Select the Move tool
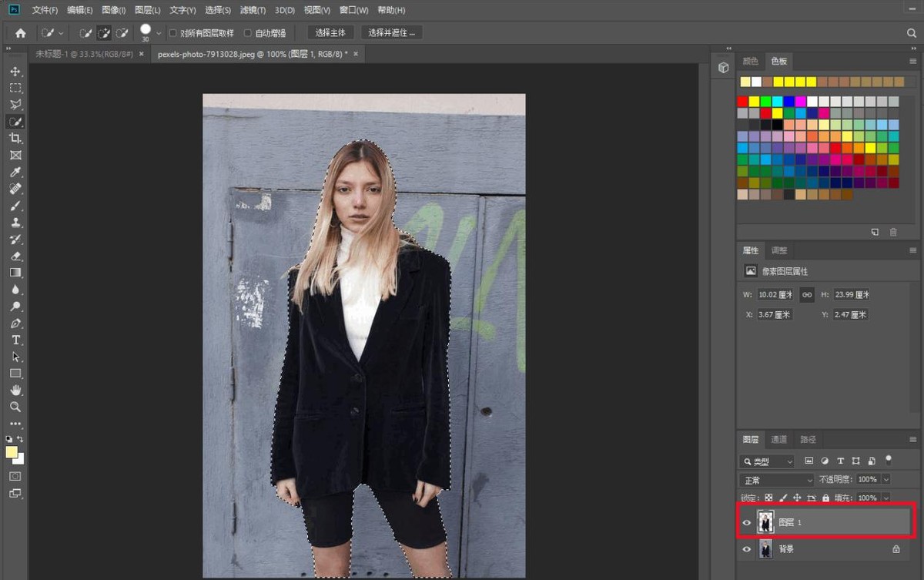The width and height of the screenshot is (924, 580). [x=15, y=72]
